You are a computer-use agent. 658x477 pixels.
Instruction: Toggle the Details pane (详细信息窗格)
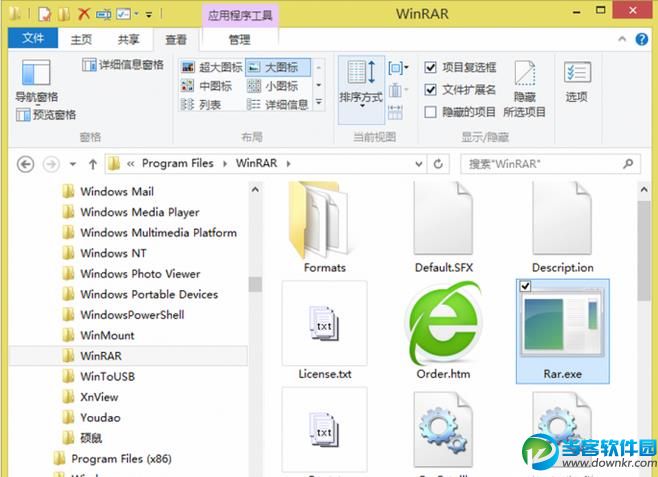(x=123, y=65)
